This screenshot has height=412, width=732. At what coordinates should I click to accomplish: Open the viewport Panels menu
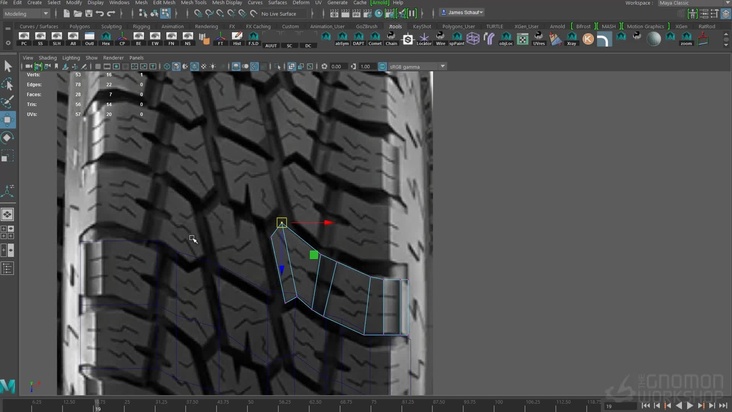point(136,58)
